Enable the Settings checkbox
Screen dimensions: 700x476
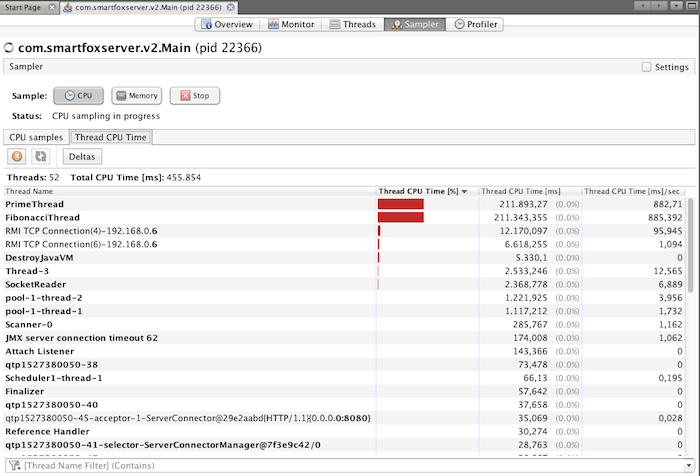click(646, 67)
